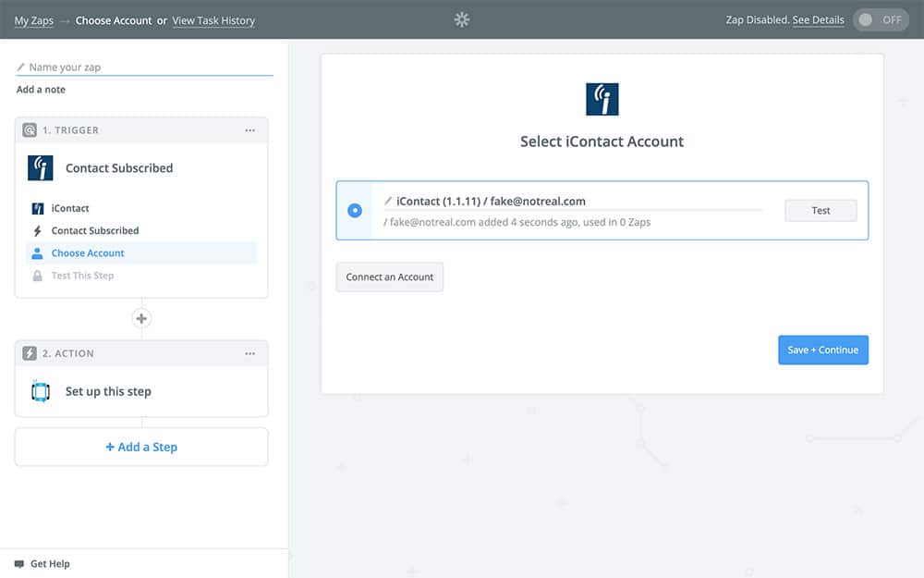Image resolution: width=924 pixels, height=578 pixels.
Task: Click the Save + Continue button
Action: click(822, 350)
